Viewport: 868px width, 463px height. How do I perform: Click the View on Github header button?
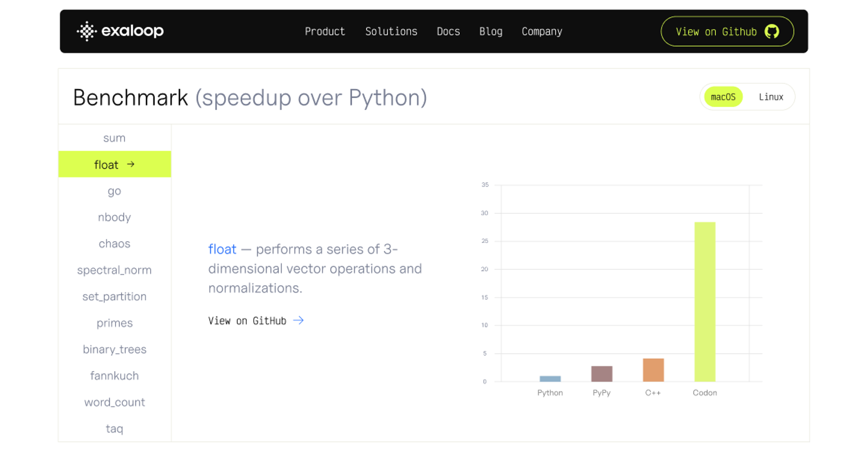click(x=727, y=31)
